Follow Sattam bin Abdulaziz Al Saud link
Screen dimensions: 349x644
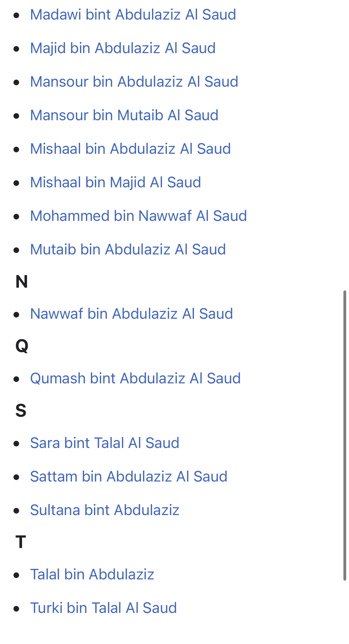(129, 477)
